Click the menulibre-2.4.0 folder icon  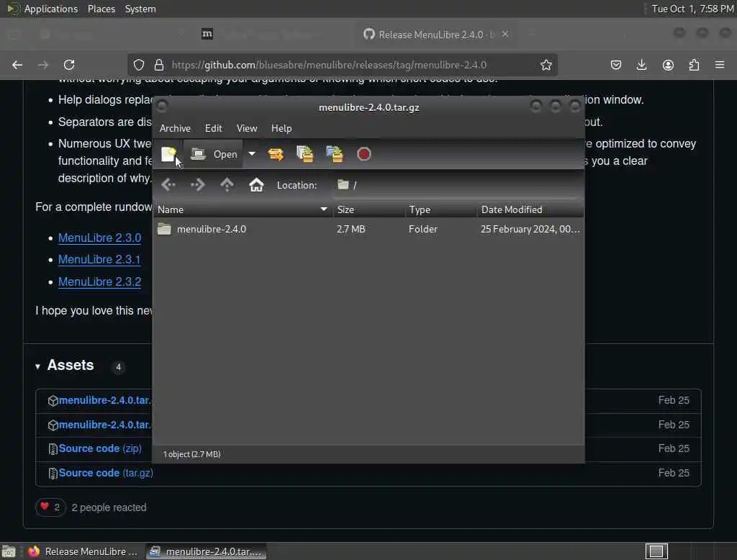click(164, 230)
